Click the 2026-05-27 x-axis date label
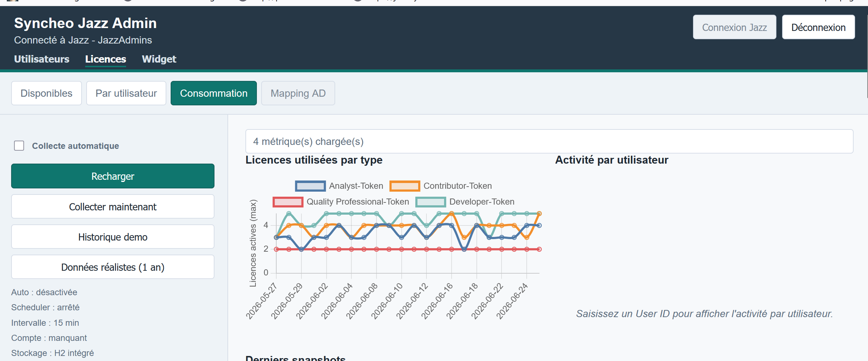The image size is (868, 361). (x=262, y=301)
